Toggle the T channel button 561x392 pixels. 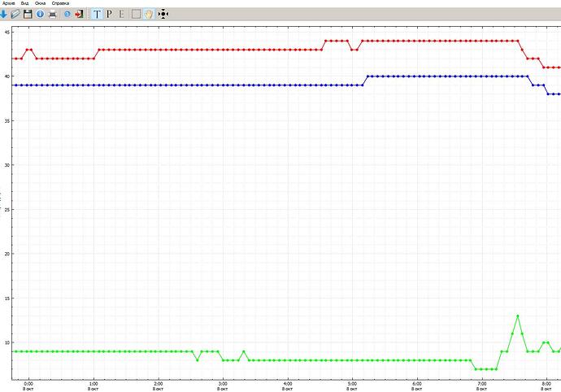97,15
